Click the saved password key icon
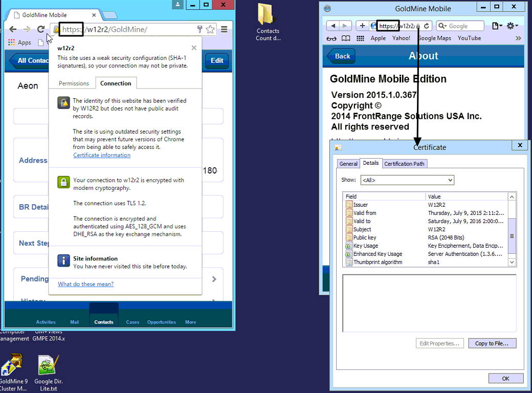The height and width of the screenshot is (393, 532). pos(200,30)
